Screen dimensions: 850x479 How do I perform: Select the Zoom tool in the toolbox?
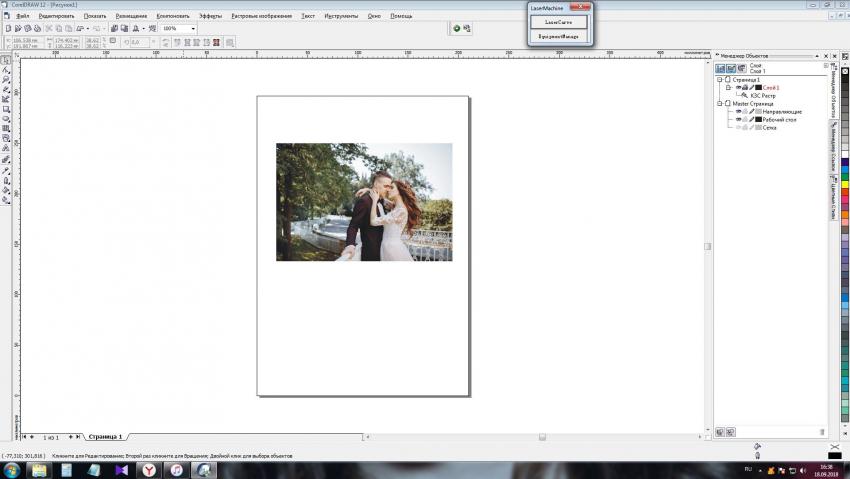pos(5,80)
